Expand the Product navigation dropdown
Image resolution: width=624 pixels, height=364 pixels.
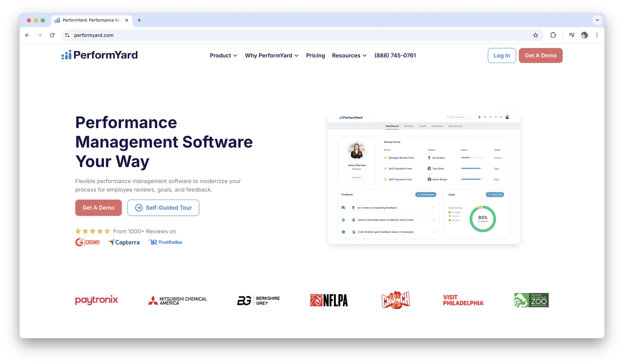tap(223, 56)
